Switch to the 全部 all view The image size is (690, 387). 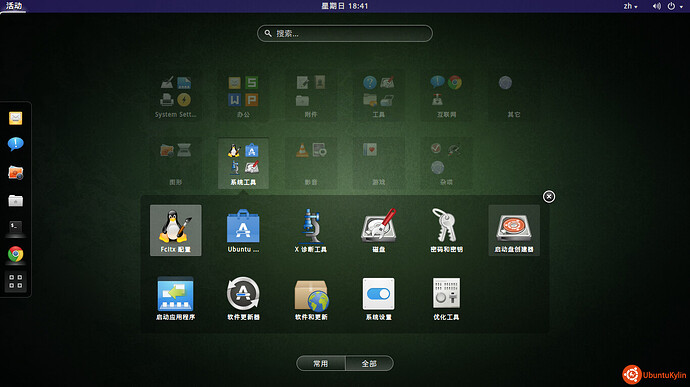pos(369,364)
